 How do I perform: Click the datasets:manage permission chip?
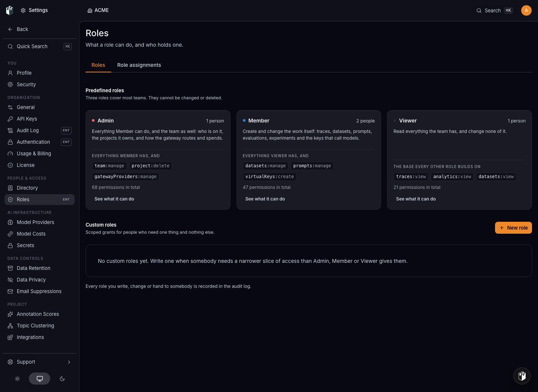click(x=266, y=166)
